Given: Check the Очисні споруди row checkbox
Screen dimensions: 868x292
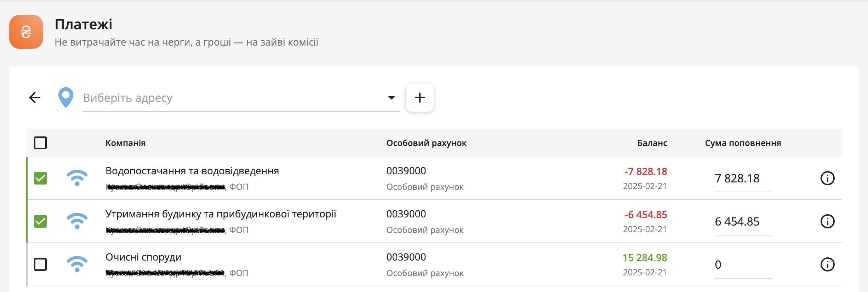Looking at the screenshot, I should (40, 264).
